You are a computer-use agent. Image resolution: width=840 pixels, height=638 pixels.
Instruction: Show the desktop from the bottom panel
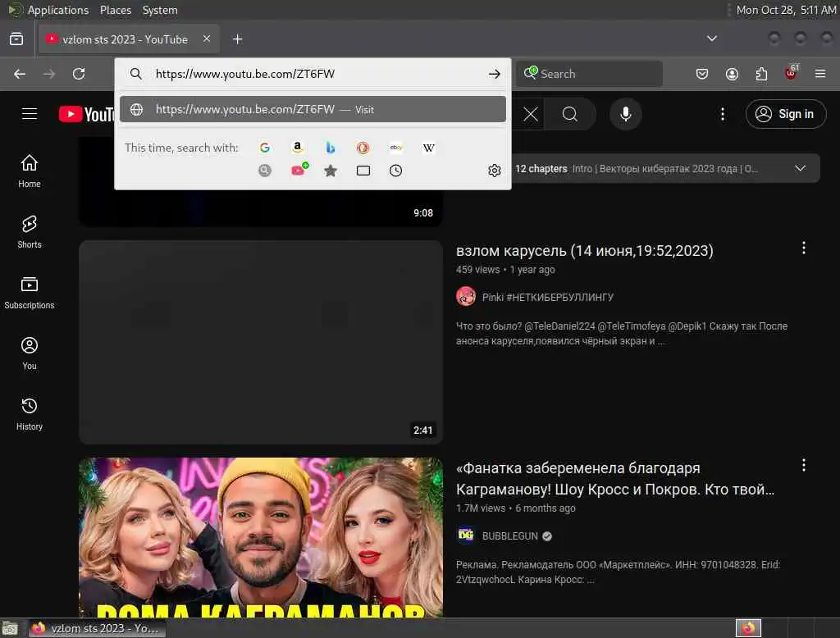(10, 628)
